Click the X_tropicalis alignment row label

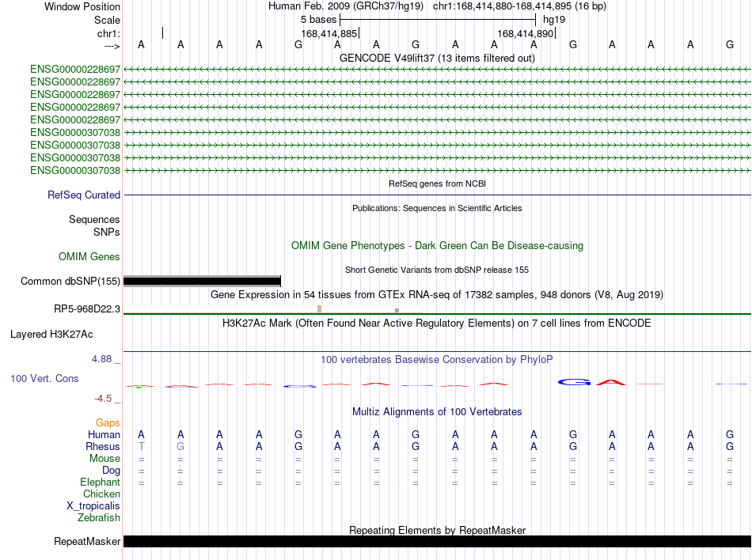coord(93,506)
